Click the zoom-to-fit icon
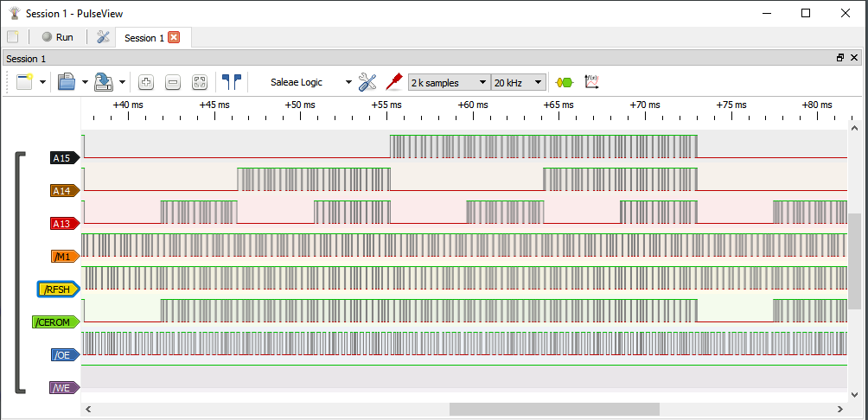 [200, 82]
